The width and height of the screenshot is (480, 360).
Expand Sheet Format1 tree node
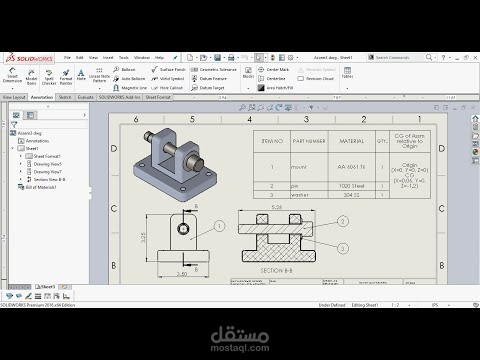click(x=21, y=156)
